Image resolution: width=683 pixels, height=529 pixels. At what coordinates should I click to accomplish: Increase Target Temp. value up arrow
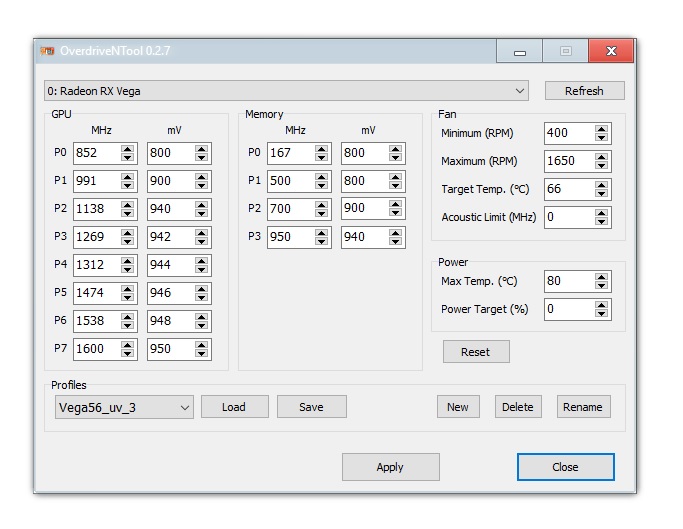pos(602,185)
